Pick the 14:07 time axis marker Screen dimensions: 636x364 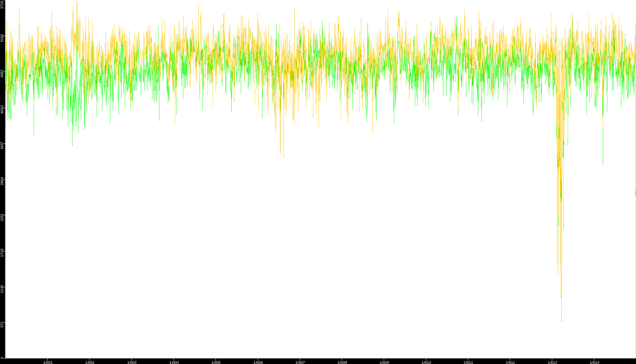(300, 362)
